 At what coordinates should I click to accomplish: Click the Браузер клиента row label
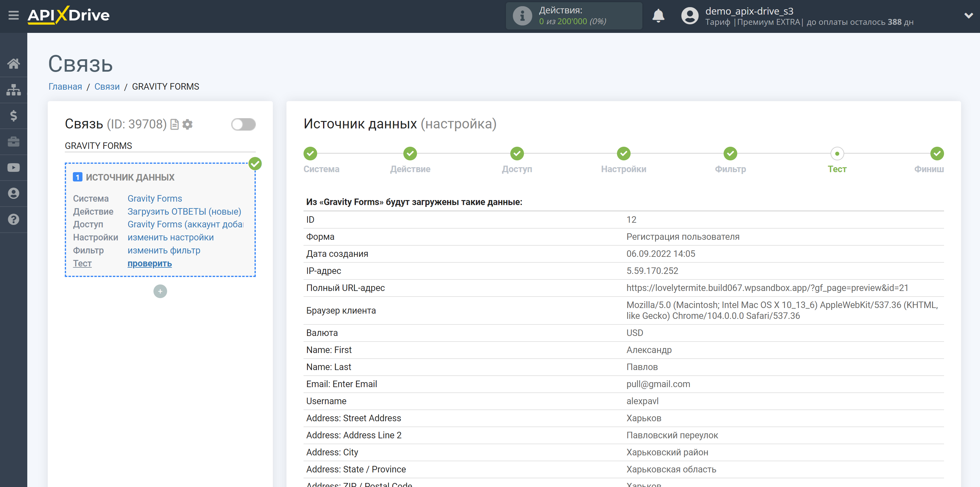coord(341,311)
